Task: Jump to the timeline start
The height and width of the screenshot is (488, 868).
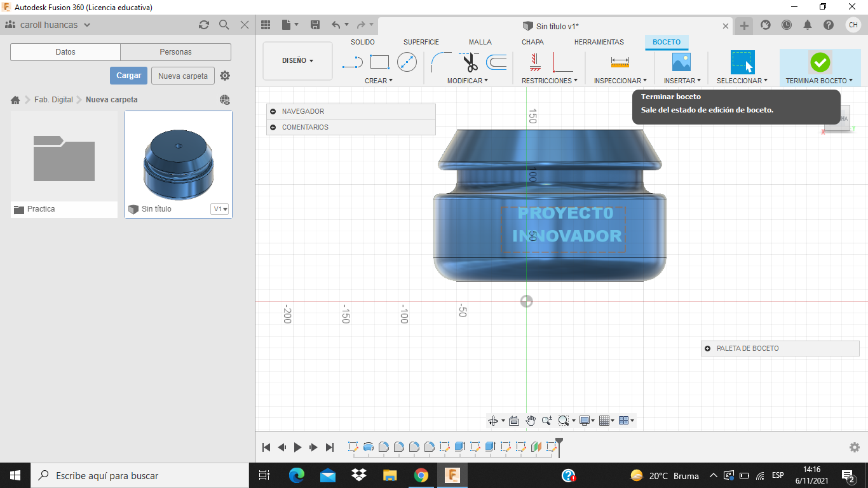Action: tap(266, 447)
